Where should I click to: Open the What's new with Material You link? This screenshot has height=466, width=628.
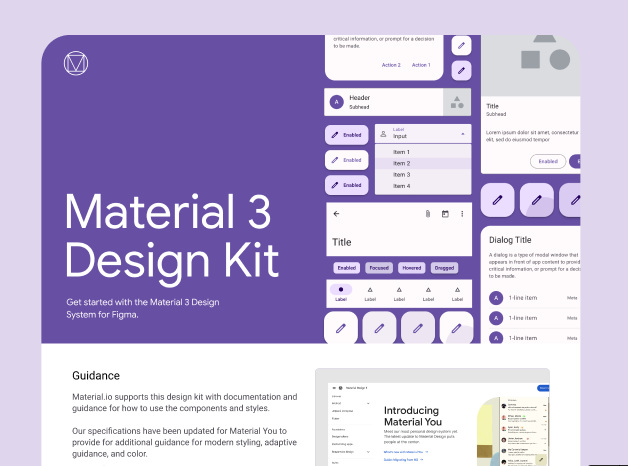point(406,452)
